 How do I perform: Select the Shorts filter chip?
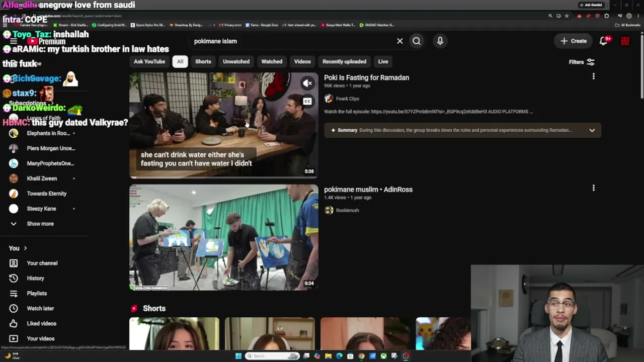point(203,61)
